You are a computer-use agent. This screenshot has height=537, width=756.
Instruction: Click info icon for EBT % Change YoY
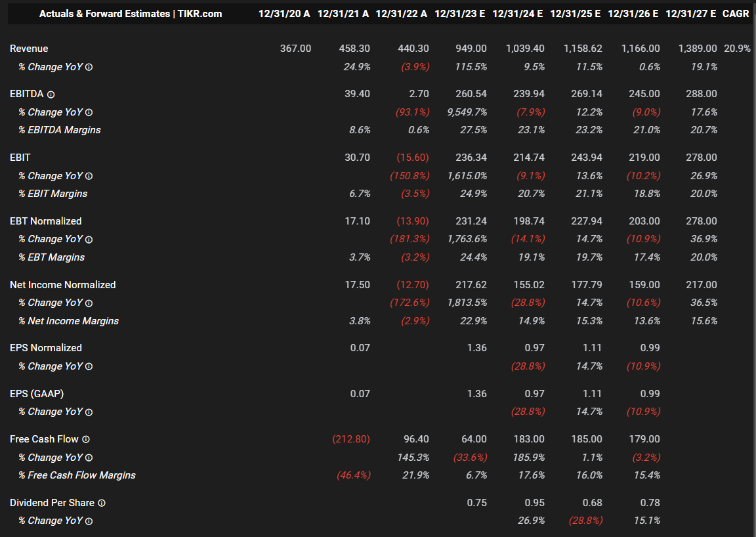pos(89,240)
